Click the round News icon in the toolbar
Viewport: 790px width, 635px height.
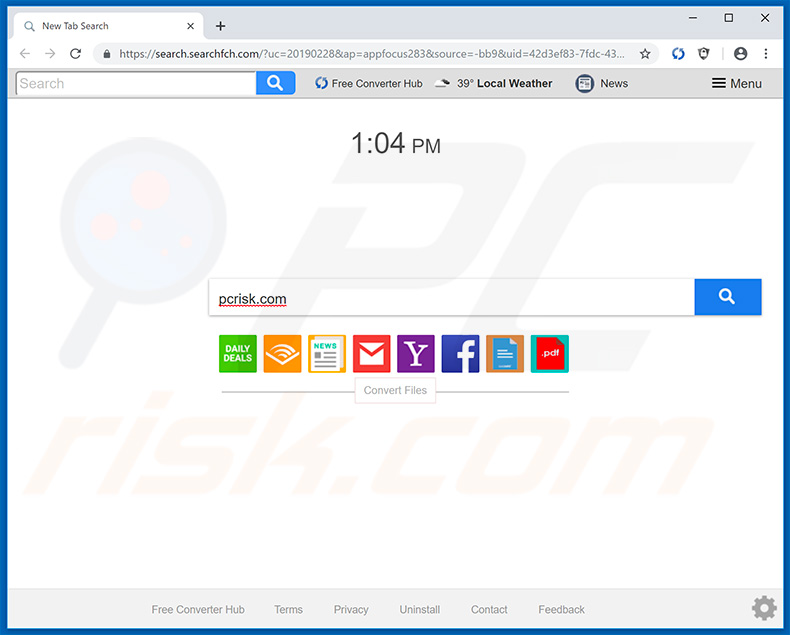pyautogui.click(x=584, y=83)
